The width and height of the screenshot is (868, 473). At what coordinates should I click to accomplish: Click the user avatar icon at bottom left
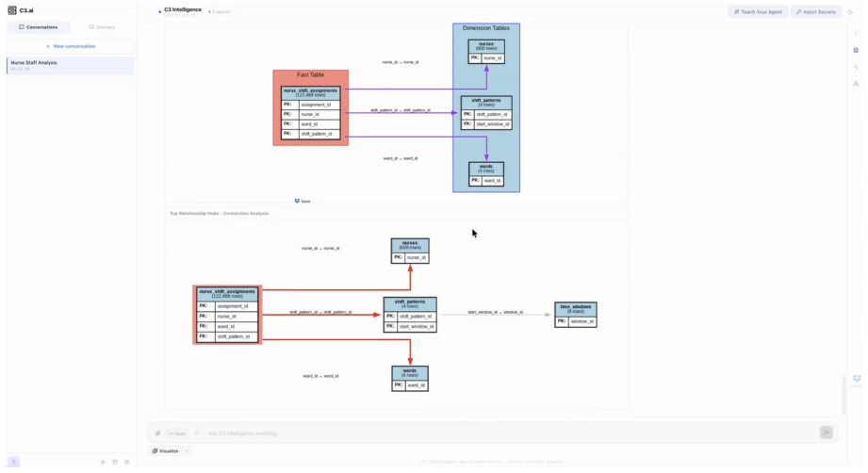point(14,462)
